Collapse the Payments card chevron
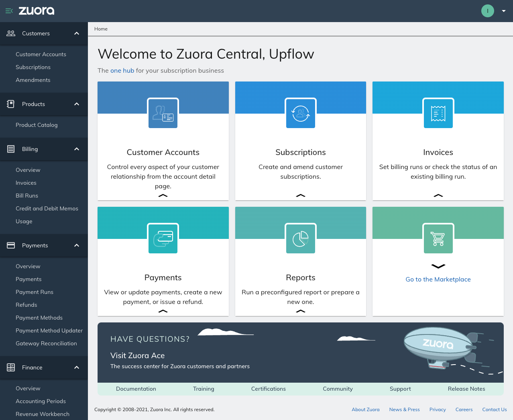Viewport: 513px width, 420px height. point(163,311)
